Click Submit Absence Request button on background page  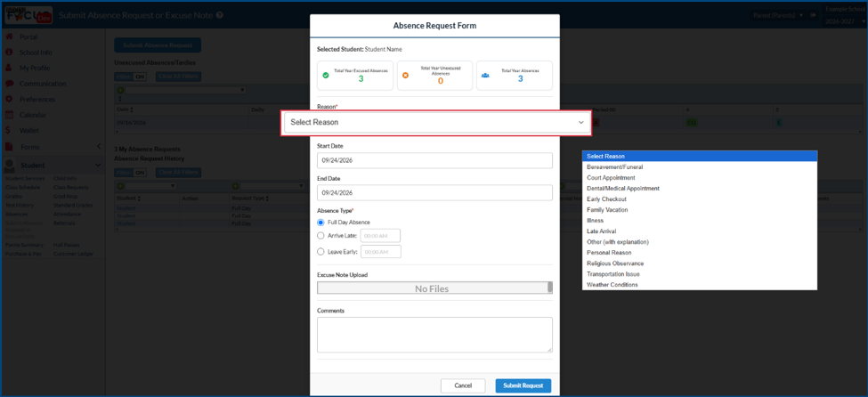point(158,45)
